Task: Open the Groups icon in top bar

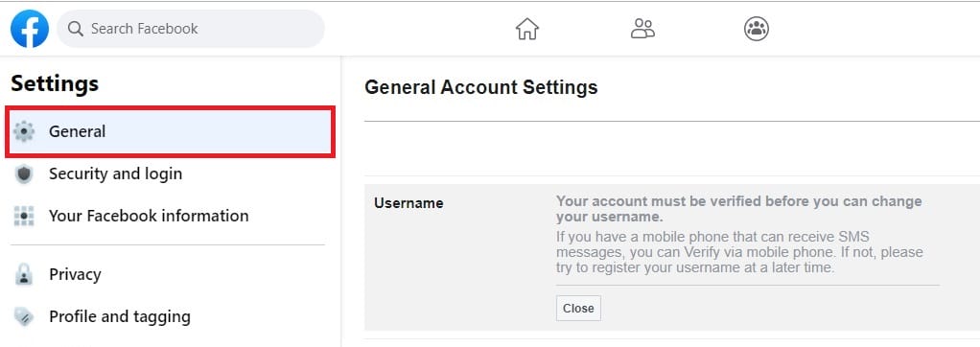Action: click(x=757, y=29)
